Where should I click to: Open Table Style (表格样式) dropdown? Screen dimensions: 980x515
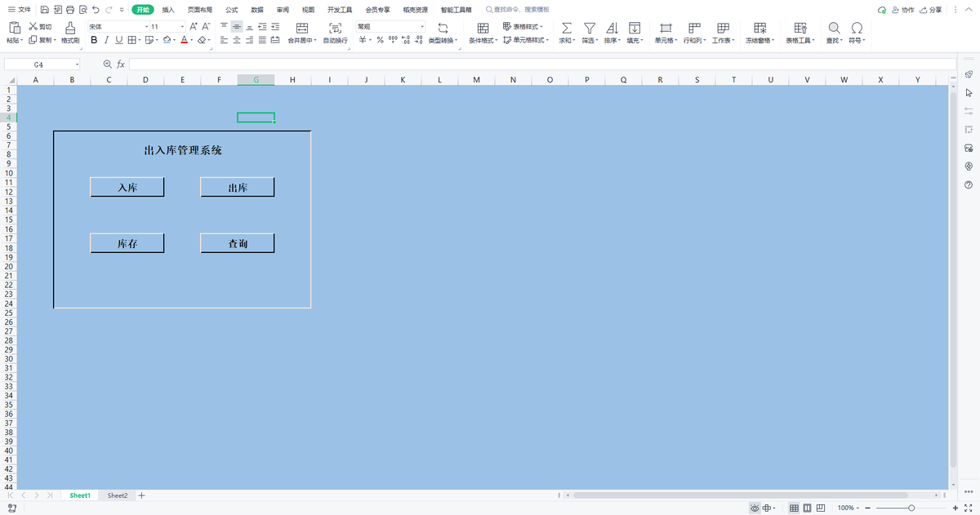click(x=523, y=27)
